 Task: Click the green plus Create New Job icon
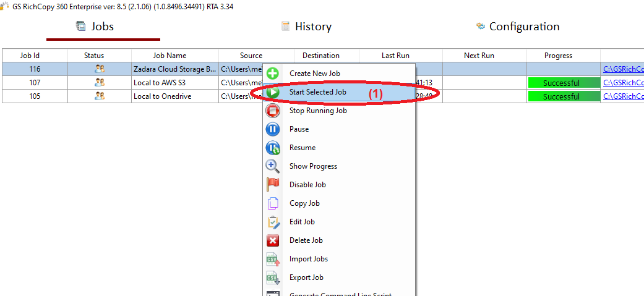click(x=272, y=74)
